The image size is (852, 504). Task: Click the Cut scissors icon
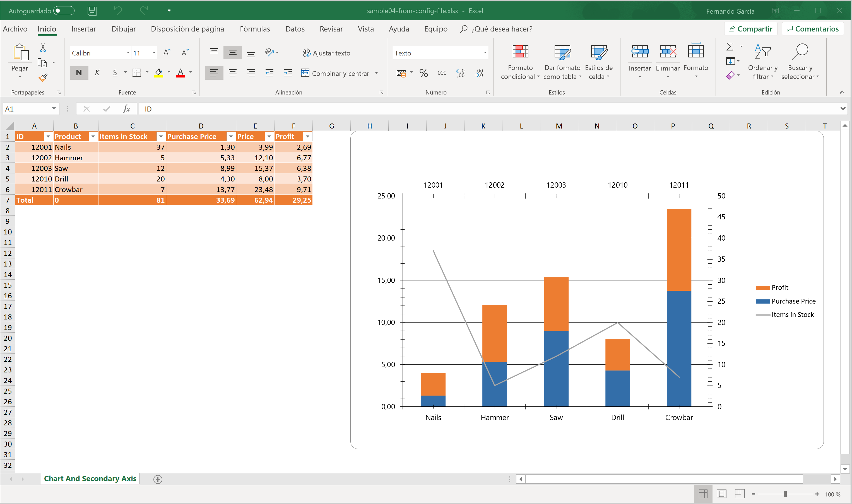pyautogui.click(x=43, y=48)
